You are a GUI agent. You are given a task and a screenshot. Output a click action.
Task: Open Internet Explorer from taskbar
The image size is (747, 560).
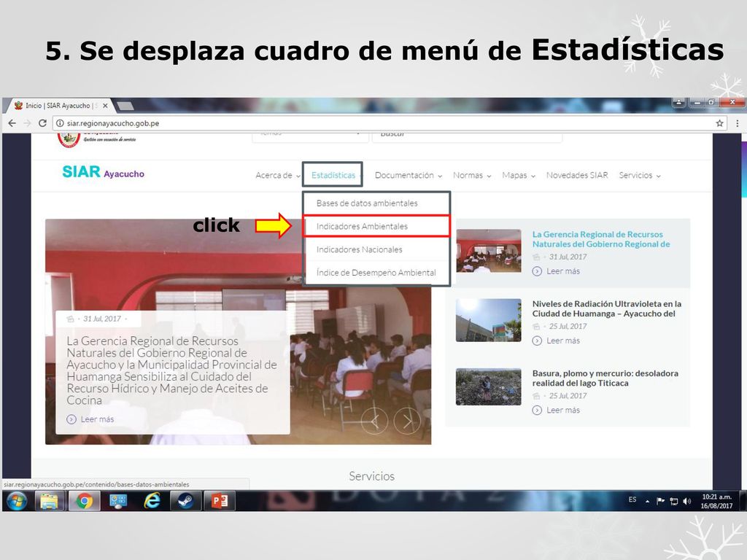click(152, 501)
